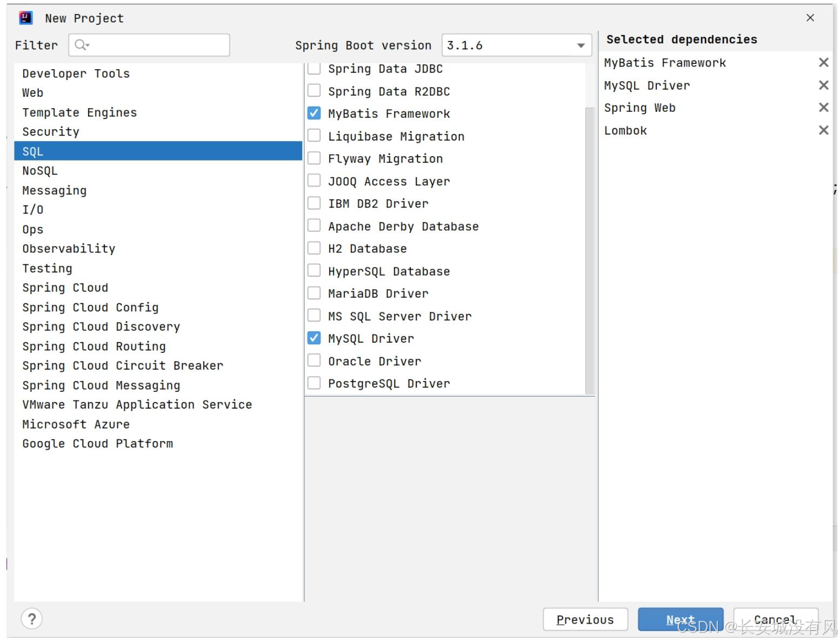The width and height of the screenshot is (840, 642).
Task: Click MySQL Driver in selected dependencies
Action: 647,85
